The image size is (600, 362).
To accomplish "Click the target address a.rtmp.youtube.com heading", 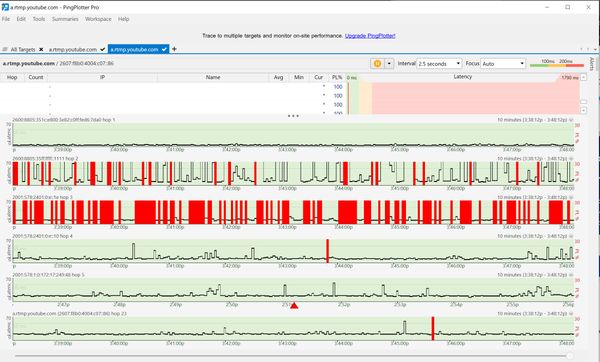I will [x=29, y=64].
